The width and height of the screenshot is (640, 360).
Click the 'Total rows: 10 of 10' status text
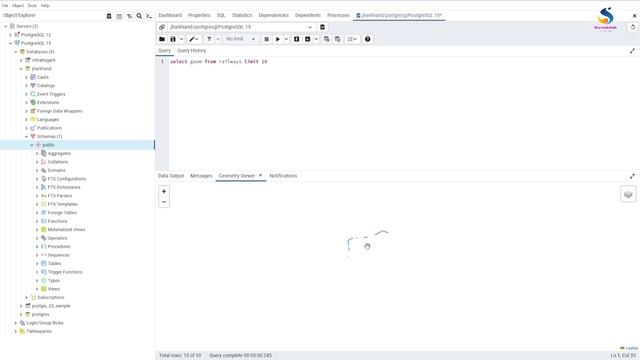pos(180,356)
